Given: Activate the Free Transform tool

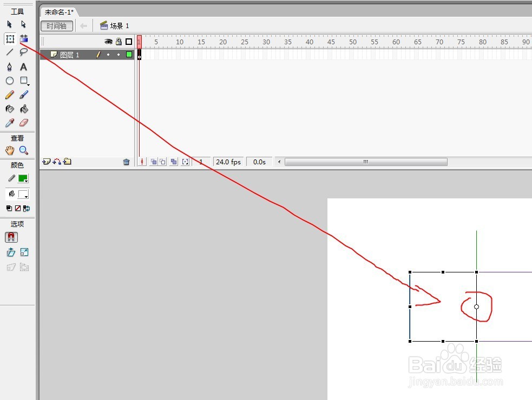Looking at the screenshot, I should 10,38.
